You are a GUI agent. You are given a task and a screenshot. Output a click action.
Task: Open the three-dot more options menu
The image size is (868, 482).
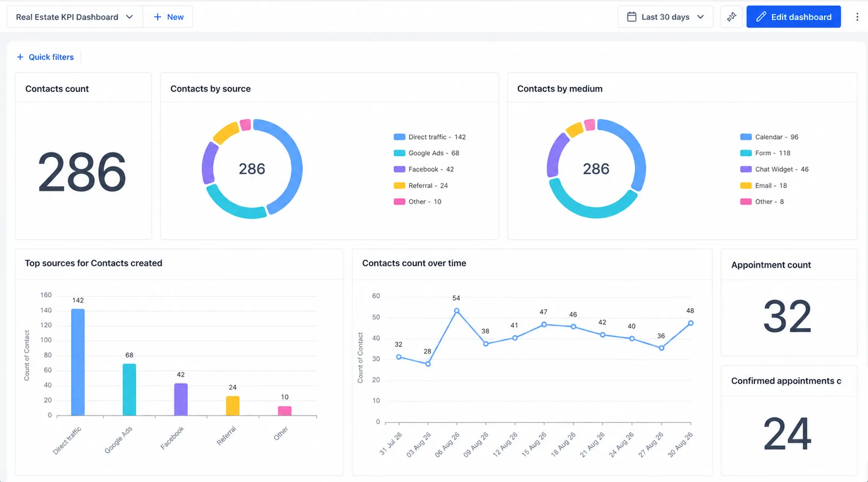pos(857,17)
